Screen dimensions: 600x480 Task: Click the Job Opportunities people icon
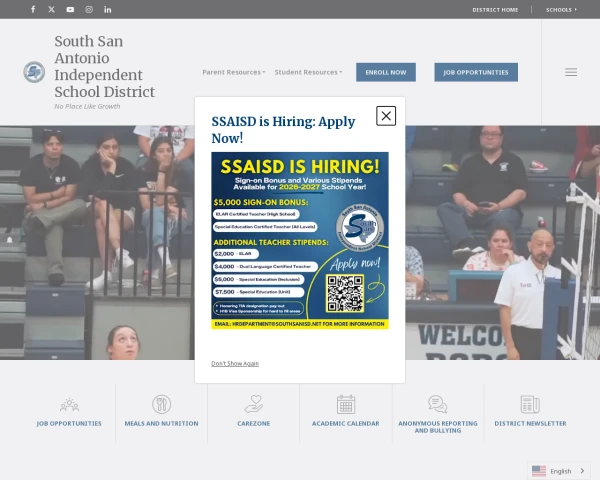click(x=69, y=405)
